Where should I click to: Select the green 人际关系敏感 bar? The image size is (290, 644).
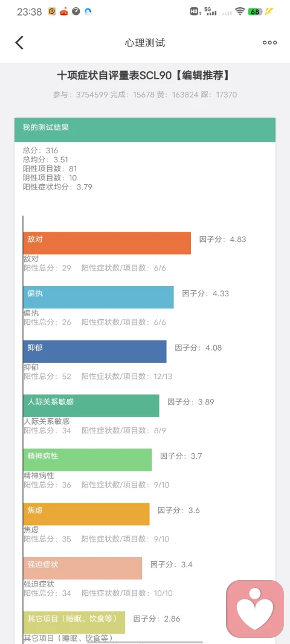pyautogui.click(x=91, y=406)
